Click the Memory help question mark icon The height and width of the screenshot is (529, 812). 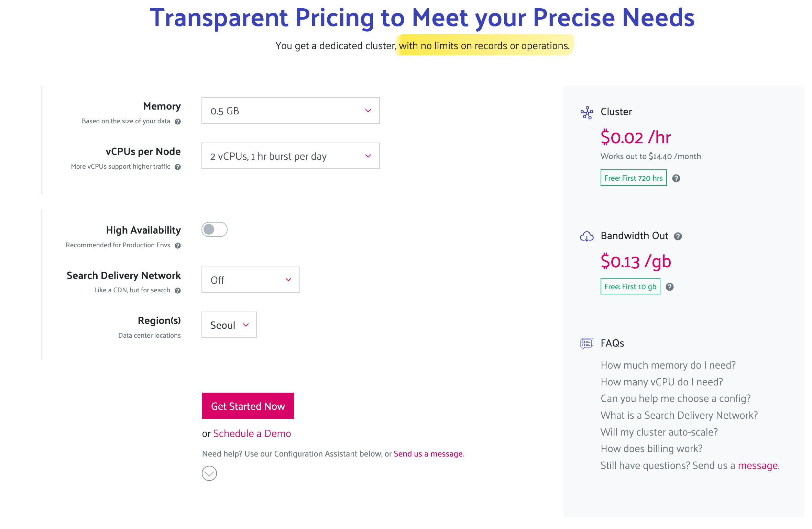click(178, 122)
